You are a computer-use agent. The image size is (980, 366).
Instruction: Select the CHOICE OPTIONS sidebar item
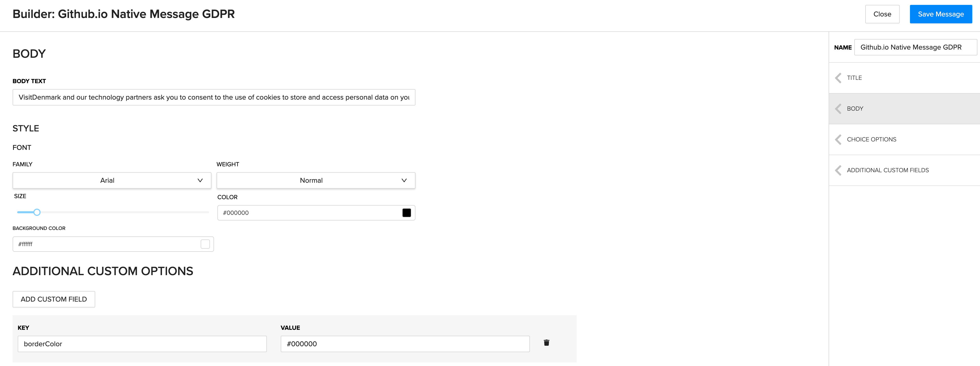(871, 140)
